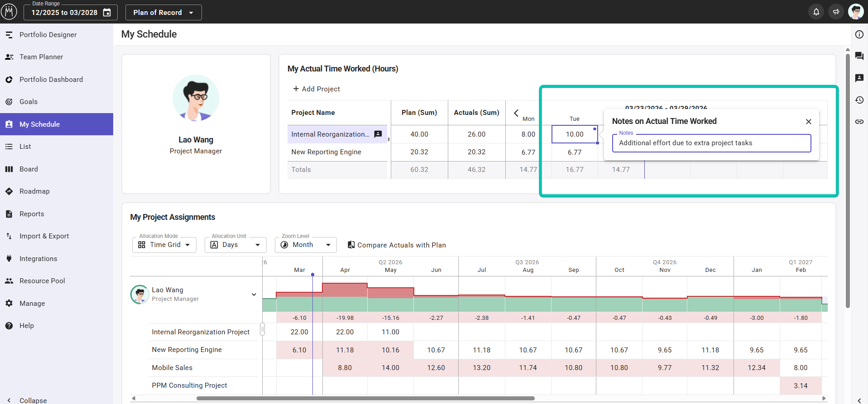Close the Notes on Actual Time Worked popup
The width and height of the screenshot is (868, 404).
(808, 122)
